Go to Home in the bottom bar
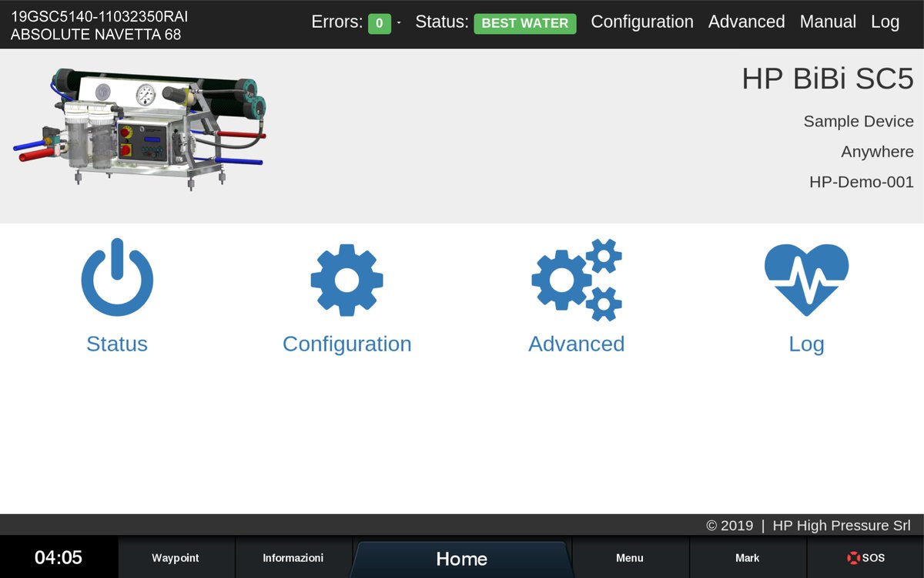924x578 pixels. click(x=462, y=559)
